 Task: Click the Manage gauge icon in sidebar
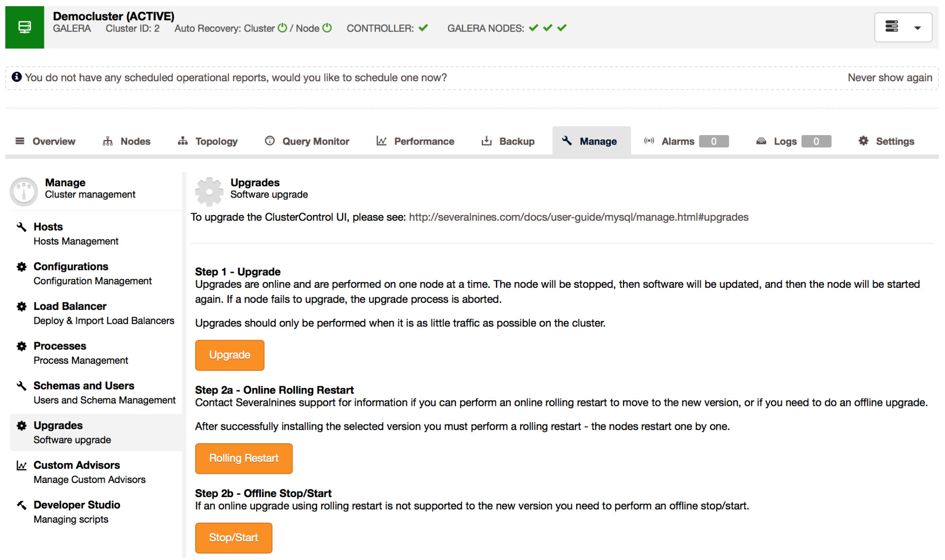click(x=24, y=191)
